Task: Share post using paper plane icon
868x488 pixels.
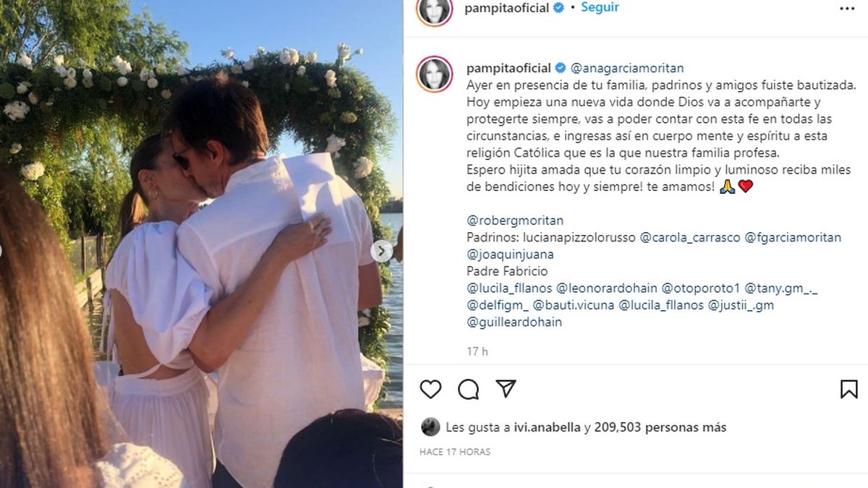Action: click(x=506, y=388)
